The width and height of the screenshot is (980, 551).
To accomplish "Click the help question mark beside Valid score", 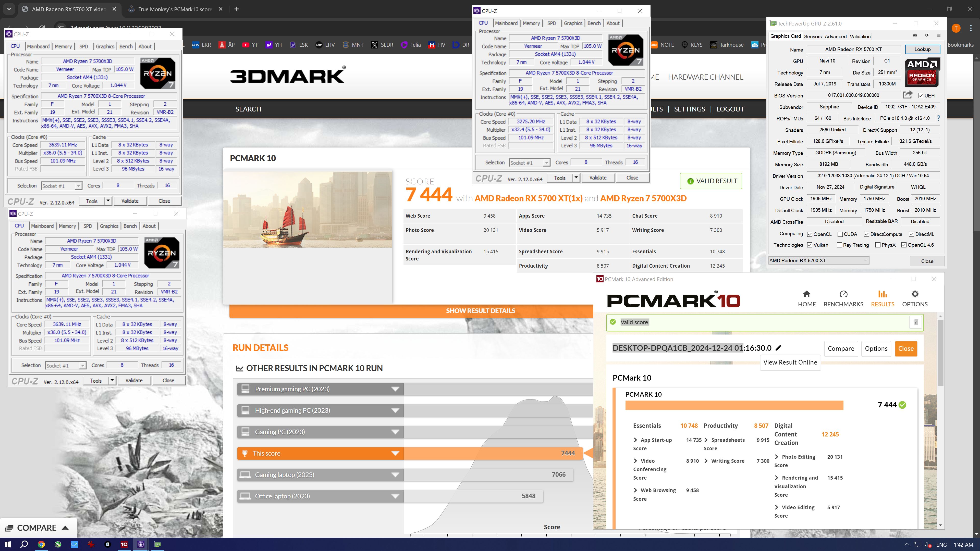I will point(916,322).
